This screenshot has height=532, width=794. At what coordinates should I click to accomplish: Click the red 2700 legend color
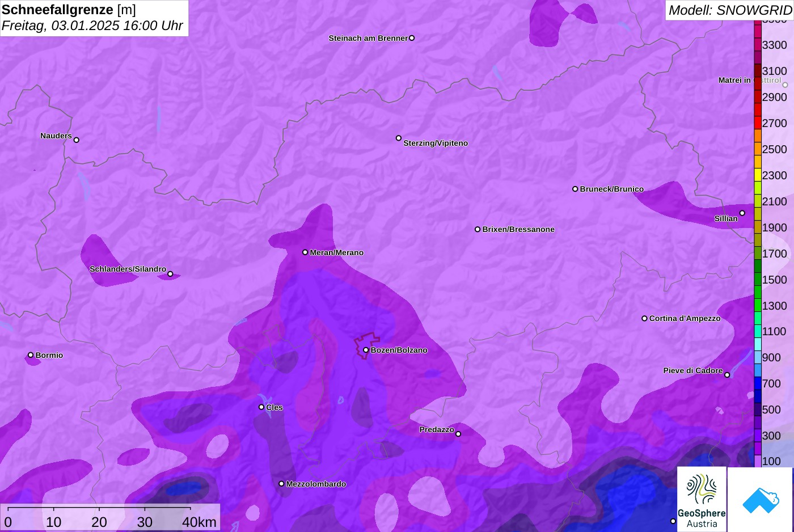[x=758, y=123]
